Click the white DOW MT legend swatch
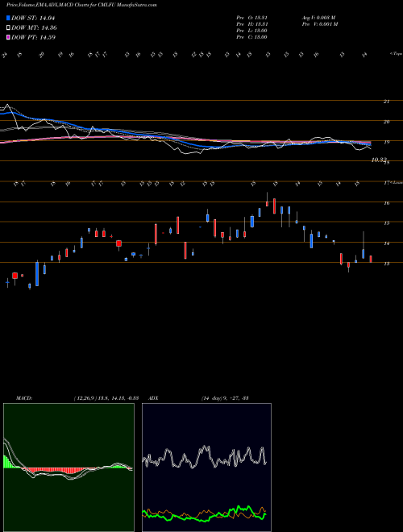The image size is (403, 532). (x=8, y=28)
